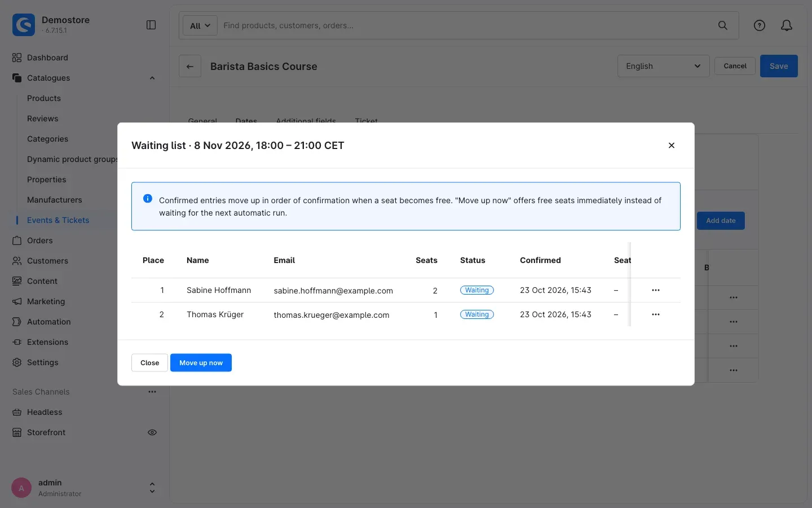Screen dimensions: 812x508
Task: Close the waiting list dialog with X
Action: tap(672, 145)
